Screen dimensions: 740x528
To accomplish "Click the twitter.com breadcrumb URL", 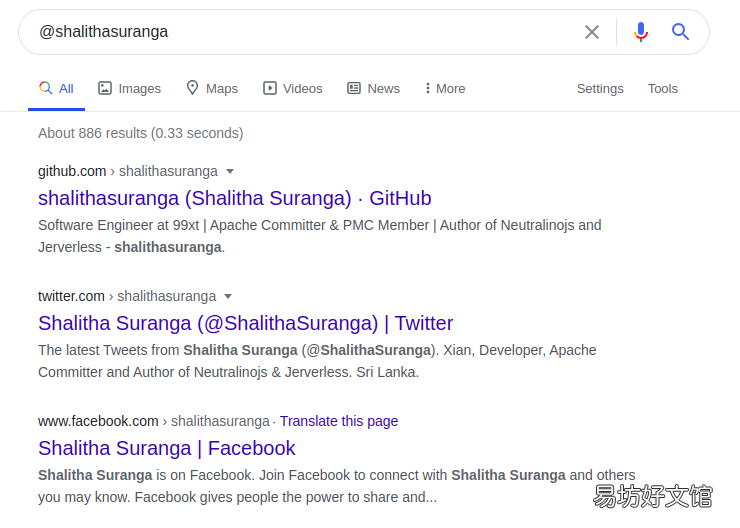I will point(127,296).
